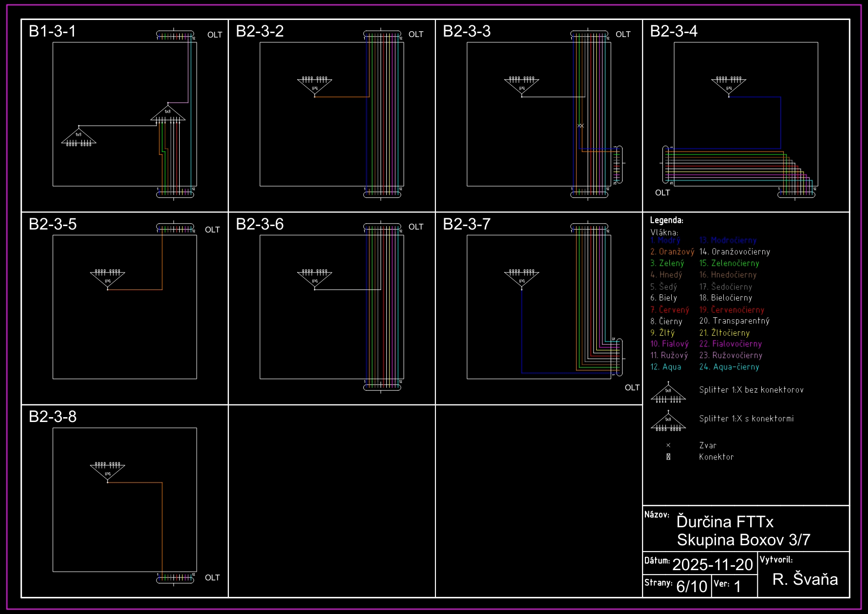Screen dimensions: 868x614
Task: Select the splitter triangle in box B2-3-4
Action: (729, 86)
